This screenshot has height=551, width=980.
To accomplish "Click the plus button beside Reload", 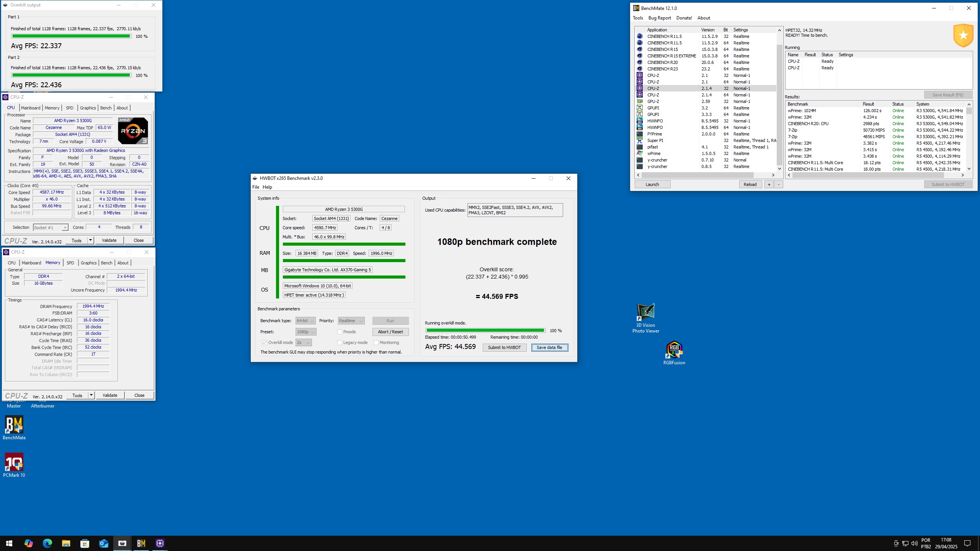I will tap(769, 184).
